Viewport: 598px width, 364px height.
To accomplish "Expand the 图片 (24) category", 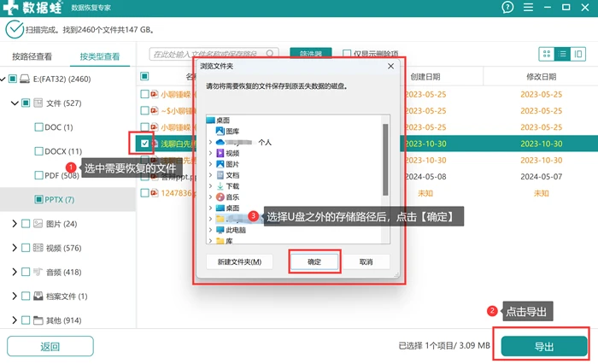I will click(15, 224).
